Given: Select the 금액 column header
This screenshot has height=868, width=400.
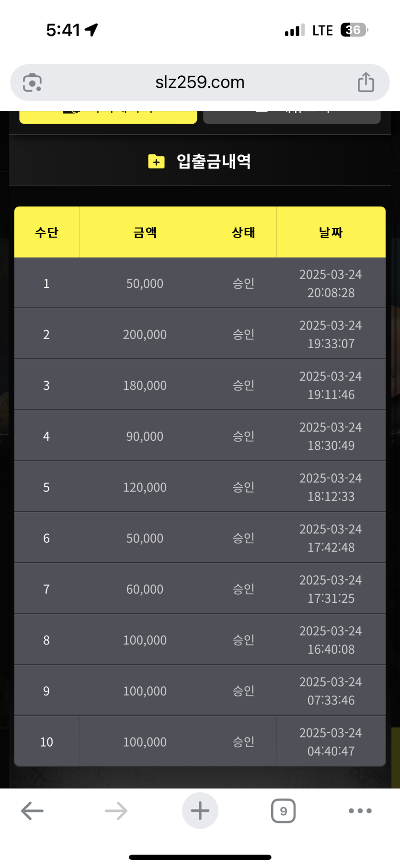Looking at the screenshot, I should [x=145, y=233].
